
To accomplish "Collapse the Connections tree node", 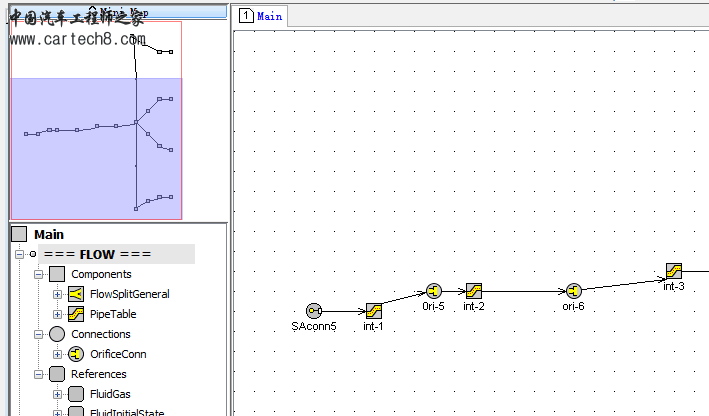I will (38, 334).
